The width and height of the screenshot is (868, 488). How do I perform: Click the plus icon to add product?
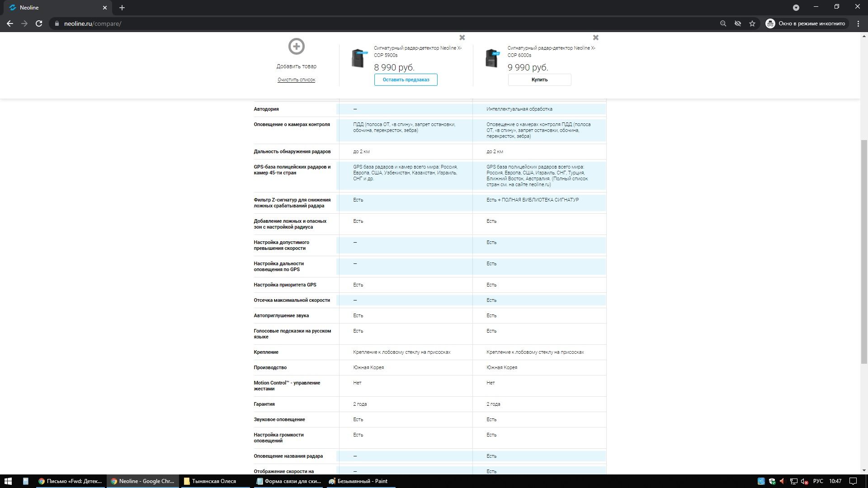(x=297, y=47)
